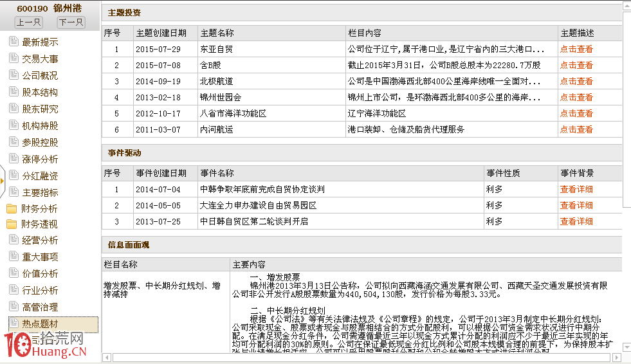Go to 公司概况 page
The image size is (631, 364).
(x=40, y=75)
